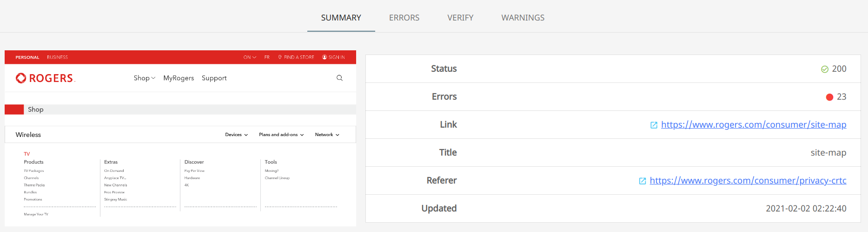Click the search magnifier in preview
The image size is (868, 232).
[x=339, y=78]
